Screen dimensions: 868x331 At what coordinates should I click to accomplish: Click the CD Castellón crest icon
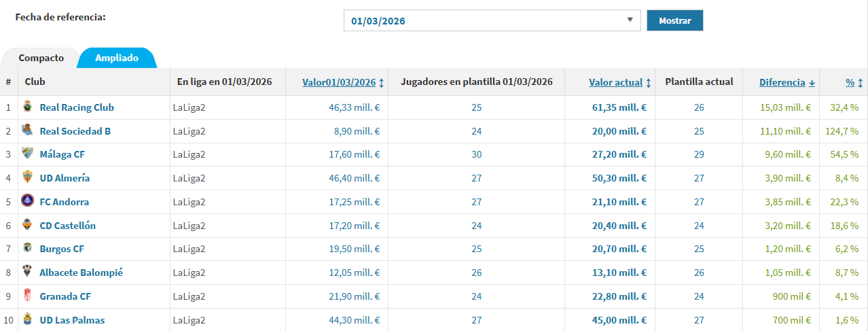[27, 225]
